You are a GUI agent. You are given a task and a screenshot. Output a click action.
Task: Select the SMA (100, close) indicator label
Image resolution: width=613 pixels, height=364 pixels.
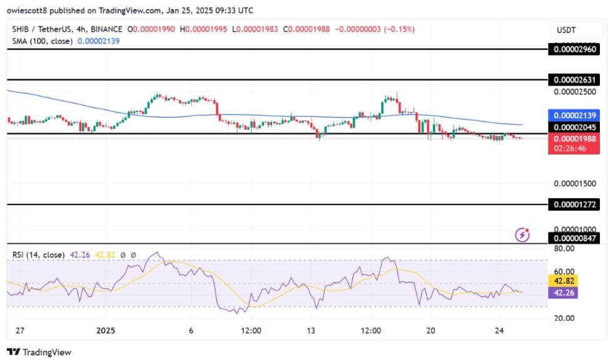pyautogui.click(x=39, y=41)
